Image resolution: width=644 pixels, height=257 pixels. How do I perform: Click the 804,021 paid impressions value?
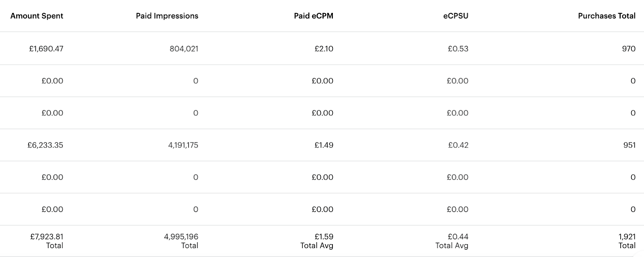point(184,49)
